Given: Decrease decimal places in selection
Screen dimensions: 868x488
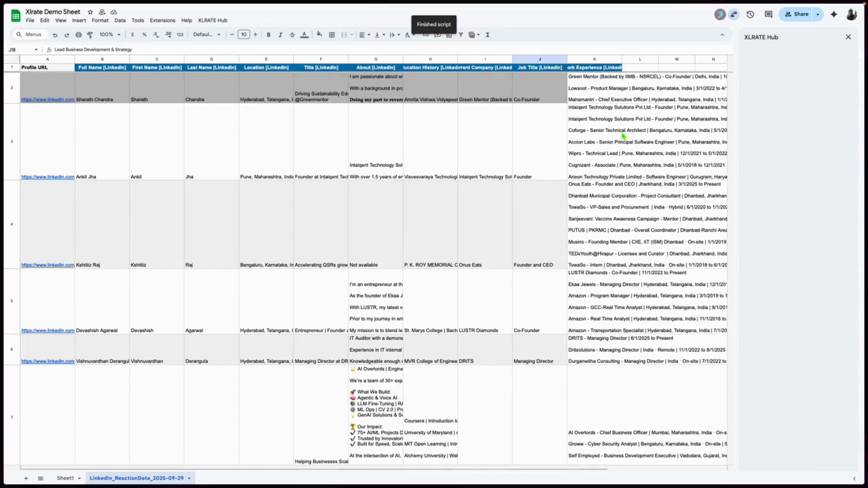Looking at the screenshot, I should [x=156, y=34].
